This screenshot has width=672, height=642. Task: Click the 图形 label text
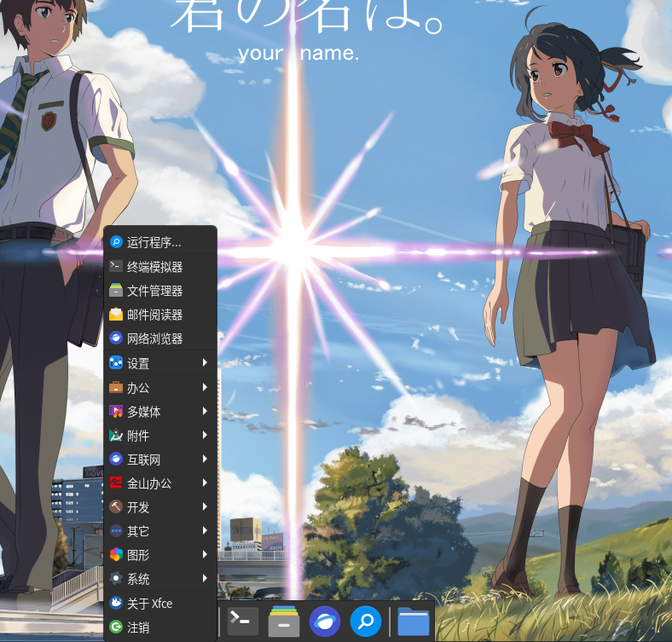(x=138, y=555)
